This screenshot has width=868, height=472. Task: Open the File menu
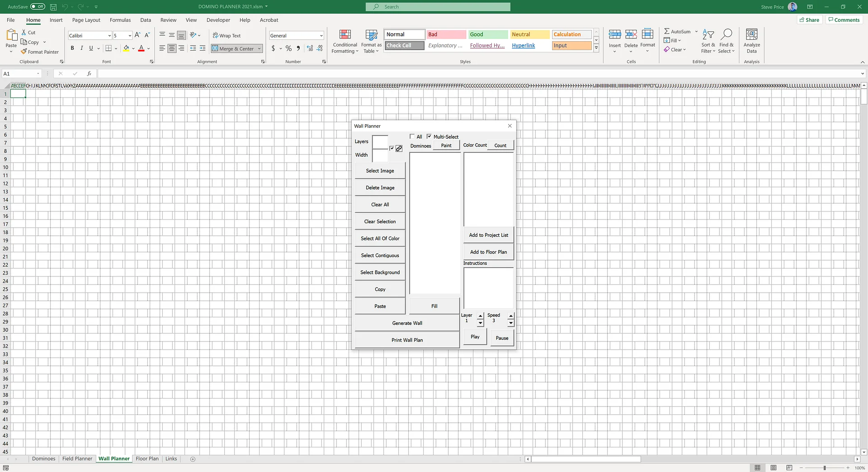pos(11,20)
